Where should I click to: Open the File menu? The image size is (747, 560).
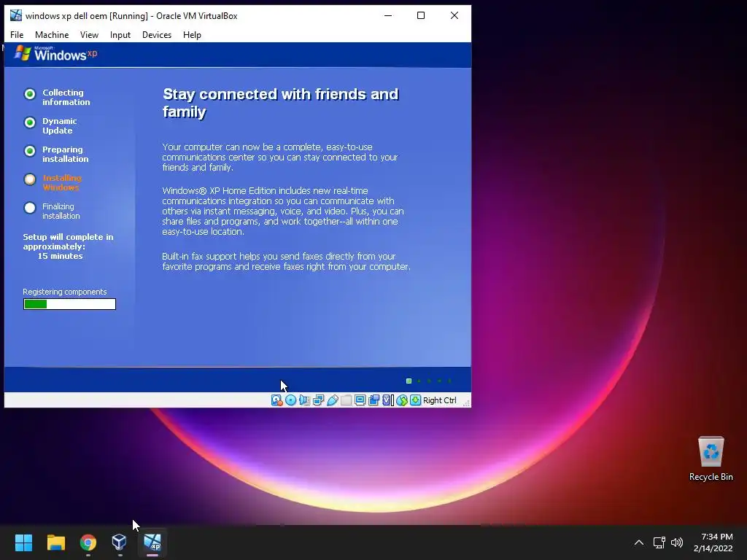[17, 35]
